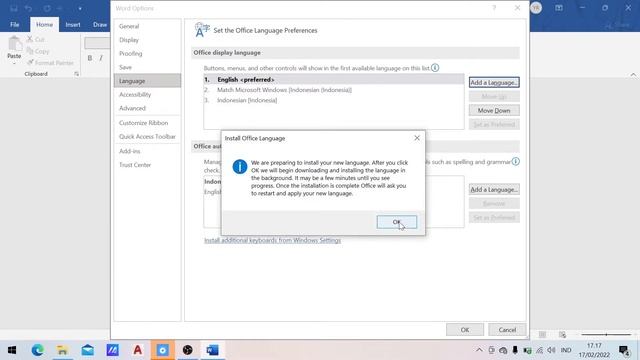Click the blue information icon in install dialog

[x=240, y=167]
